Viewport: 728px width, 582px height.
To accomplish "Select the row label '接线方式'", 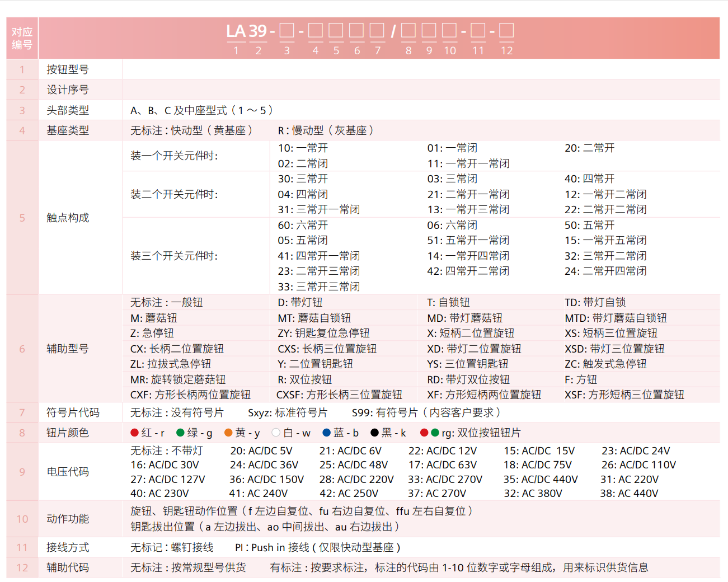I will point(68,547).
